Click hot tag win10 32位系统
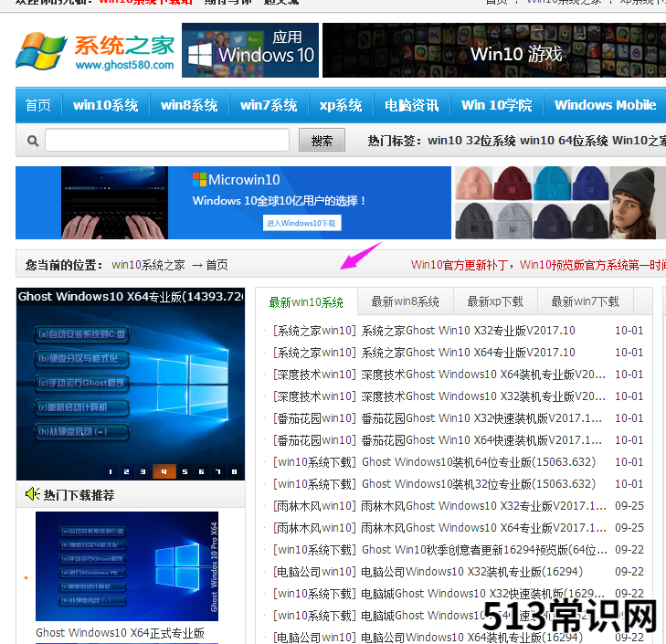 pos(471,141)
